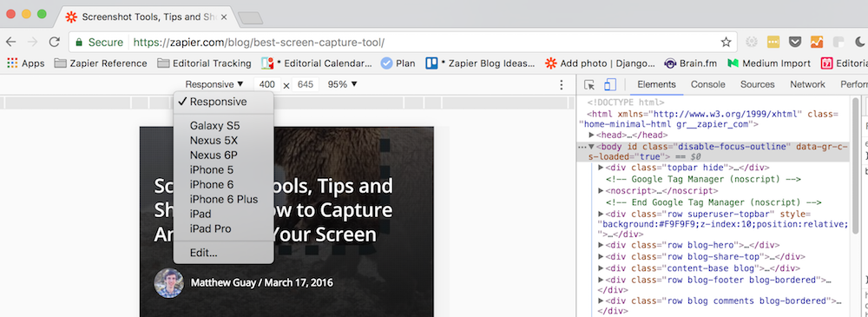This screenshot has height=317, width=868.
Task: Click the DOCTYPE html line
Action: click(x=626, y=102)
